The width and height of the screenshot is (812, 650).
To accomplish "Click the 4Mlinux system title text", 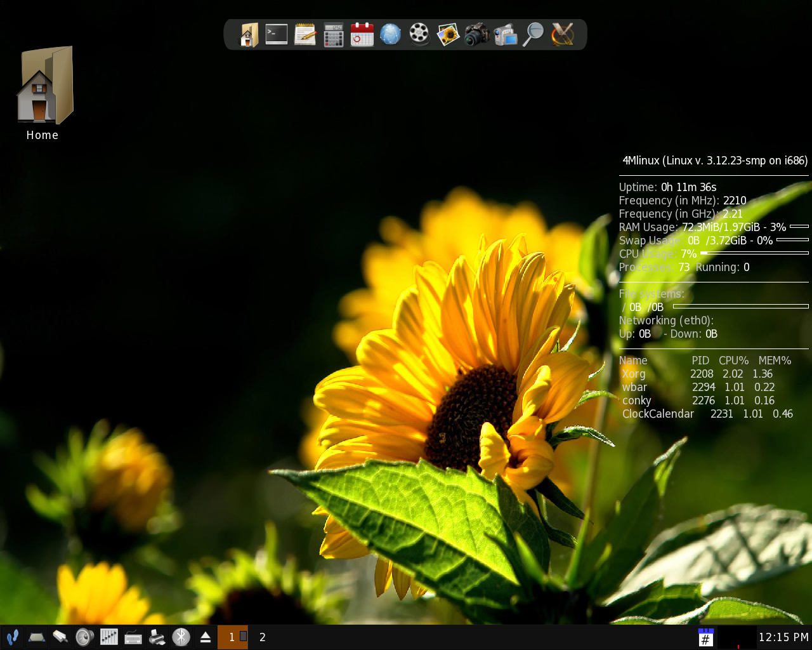I will pos(715,161).
